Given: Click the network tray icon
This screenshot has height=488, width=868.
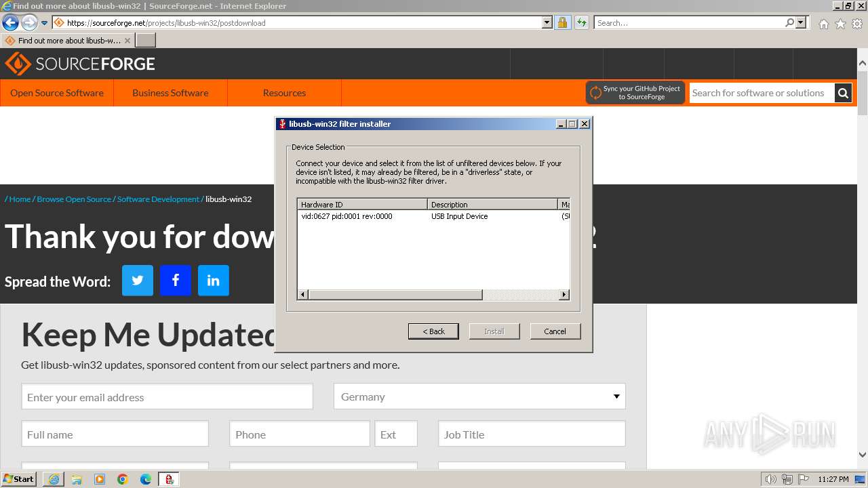Looking at the screenshot, I should 787,479.
